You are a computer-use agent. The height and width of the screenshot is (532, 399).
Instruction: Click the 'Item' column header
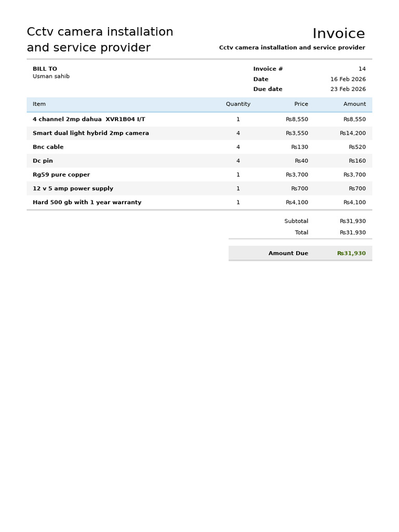(39, 104)
